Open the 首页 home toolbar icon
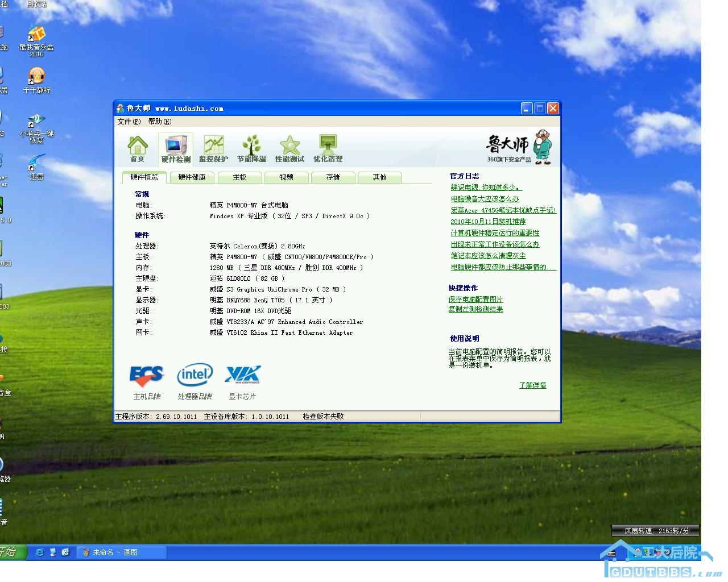728x582 pixels. click(137, 149)
